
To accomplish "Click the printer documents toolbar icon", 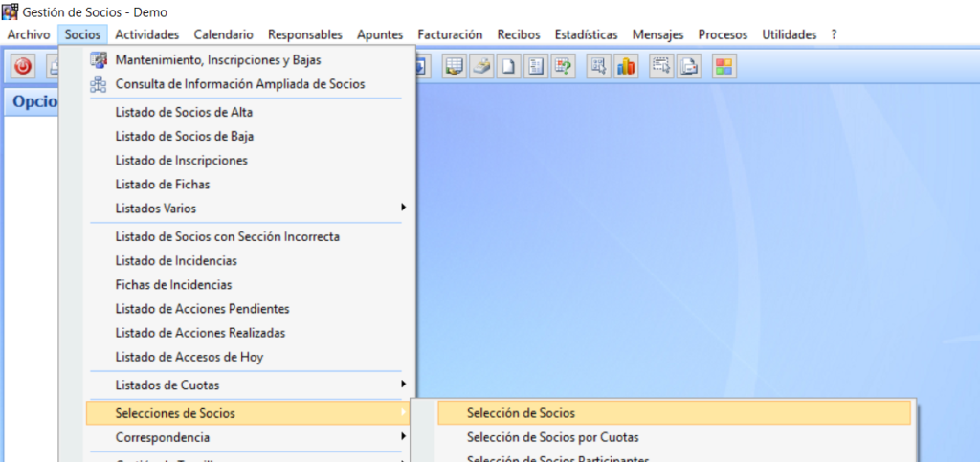I will click(689, 67).
